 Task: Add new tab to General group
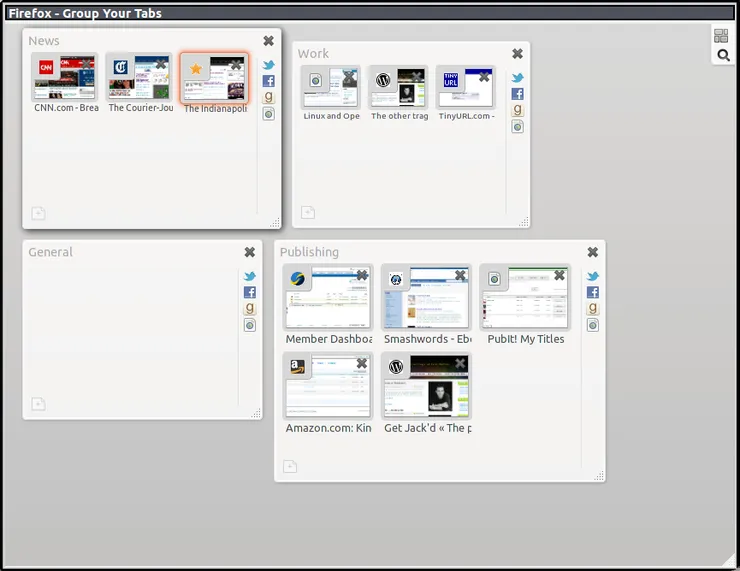[x=38, y=404]
